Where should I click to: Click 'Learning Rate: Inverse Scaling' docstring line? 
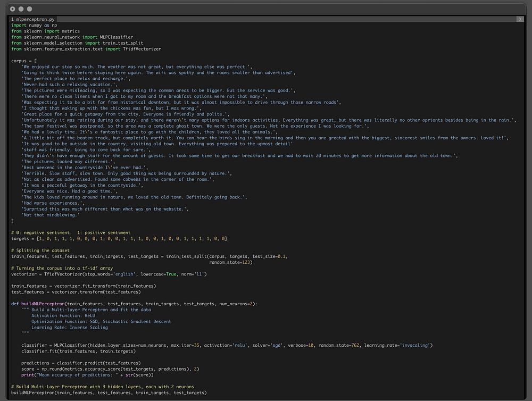pos(70,328)
